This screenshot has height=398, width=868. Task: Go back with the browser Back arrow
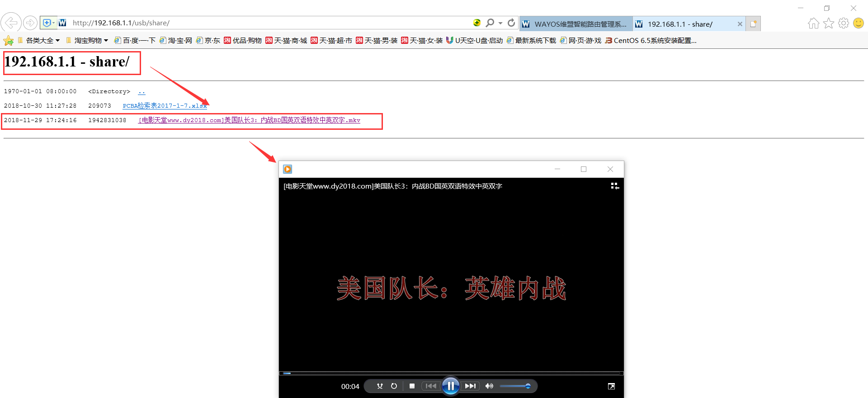pos(11,22)
